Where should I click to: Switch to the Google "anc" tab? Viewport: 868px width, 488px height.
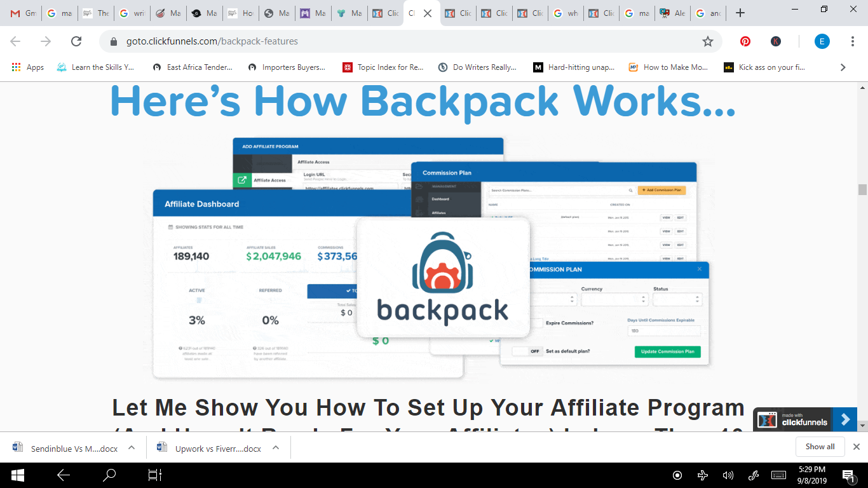710,13
